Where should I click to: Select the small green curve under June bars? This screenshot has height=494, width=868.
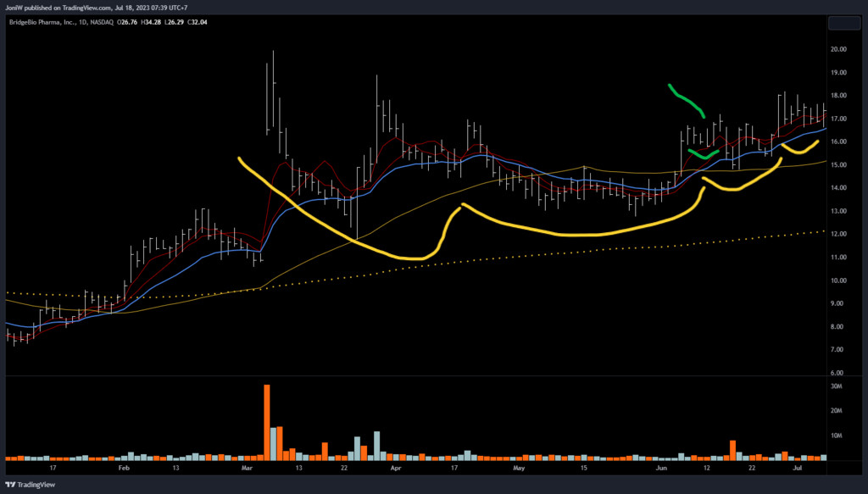pos(703,154)
